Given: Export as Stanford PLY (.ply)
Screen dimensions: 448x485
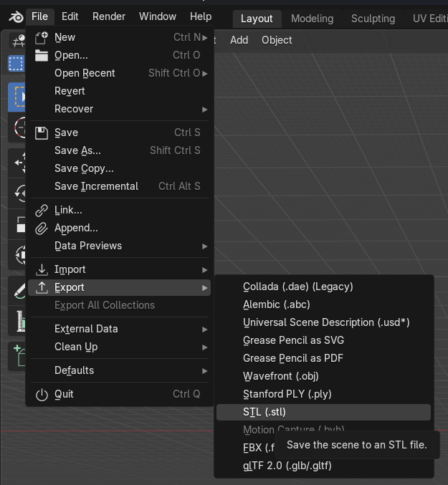Looking at the screenshot, I should [323, 394].
